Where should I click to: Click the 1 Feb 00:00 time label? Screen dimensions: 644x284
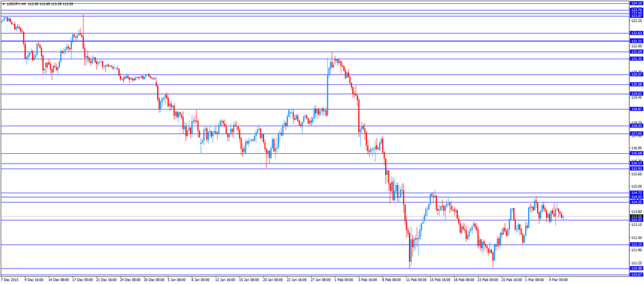point(344,280)
